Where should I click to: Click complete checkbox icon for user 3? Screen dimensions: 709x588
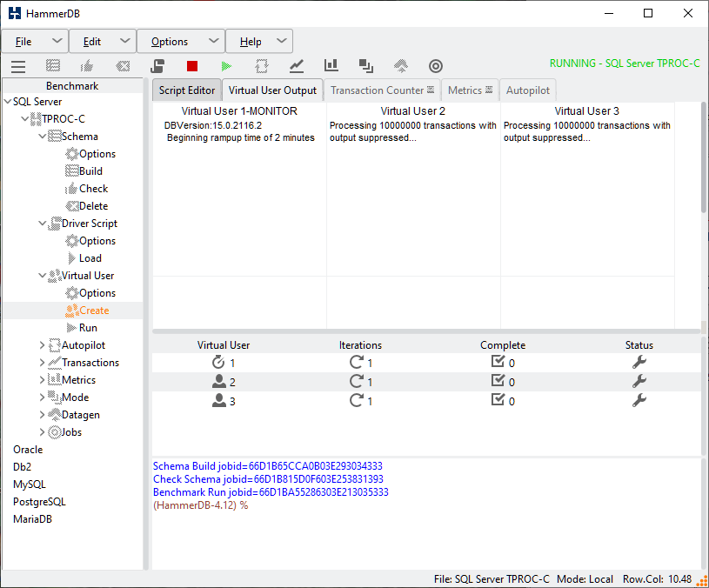(498, 399)
